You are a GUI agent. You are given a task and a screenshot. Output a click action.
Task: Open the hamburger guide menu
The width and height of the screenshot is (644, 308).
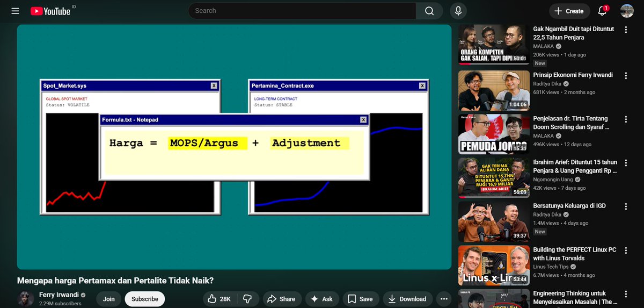coord(15,11)
